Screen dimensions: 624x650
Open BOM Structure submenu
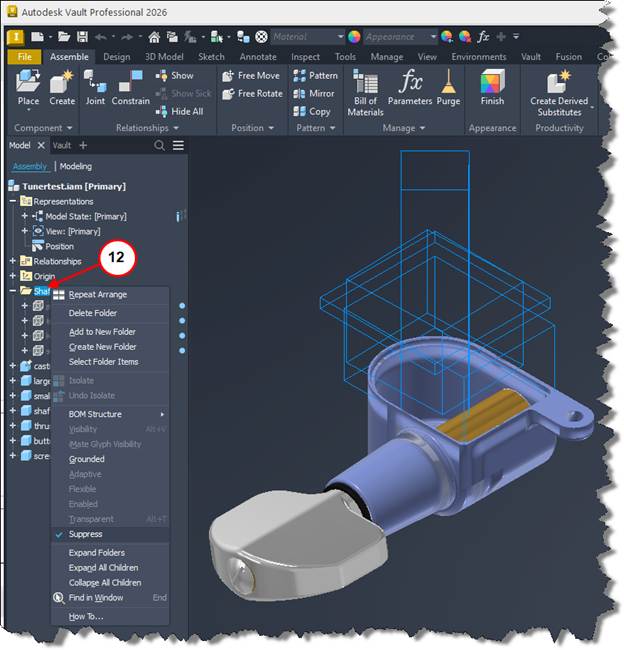[x=110, y=415]
